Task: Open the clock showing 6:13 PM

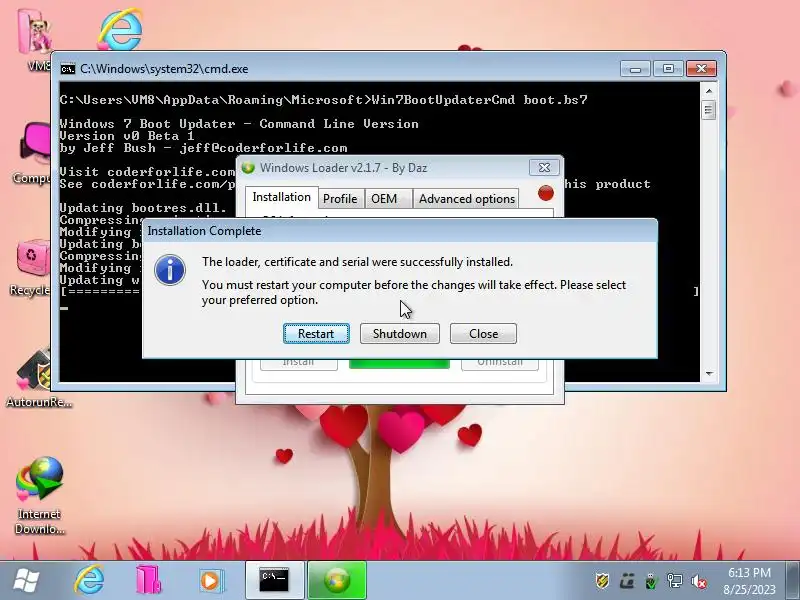Action: pyautogui.click(x=749, y=581)
